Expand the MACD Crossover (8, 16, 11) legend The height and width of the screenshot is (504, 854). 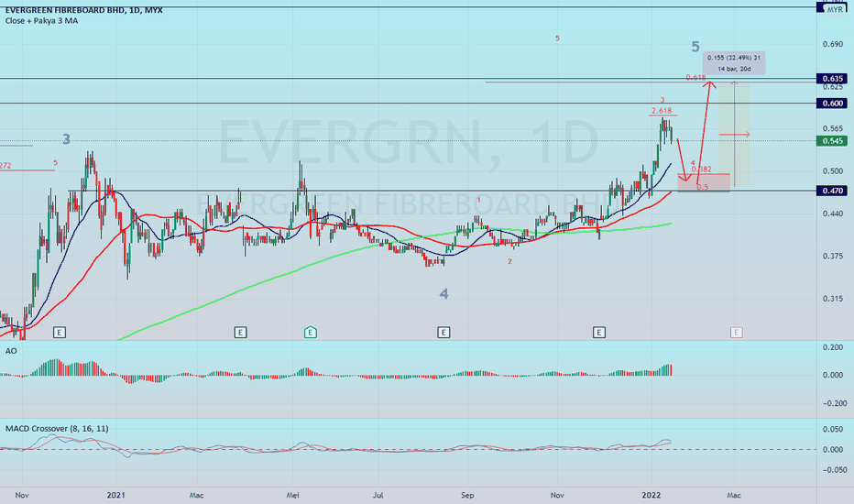pyautogui.click(x=57, y=428)
